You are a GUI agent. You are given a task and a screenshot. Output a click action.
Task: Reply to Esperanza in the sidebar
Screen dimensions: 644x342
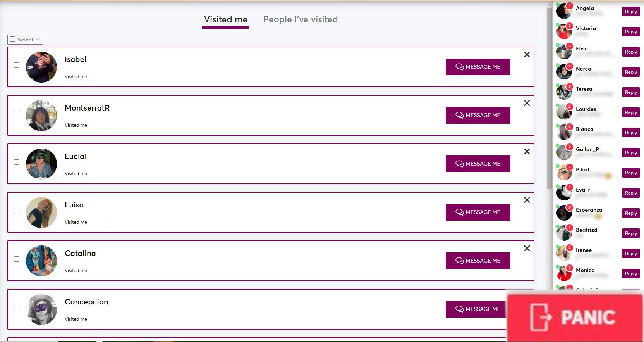630,213
